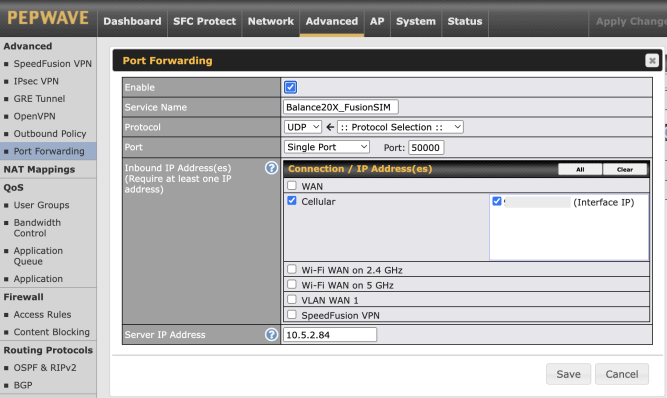Cancel the port forwarding dialog
This screenshot has height=398, width=667.
point(622,374)
